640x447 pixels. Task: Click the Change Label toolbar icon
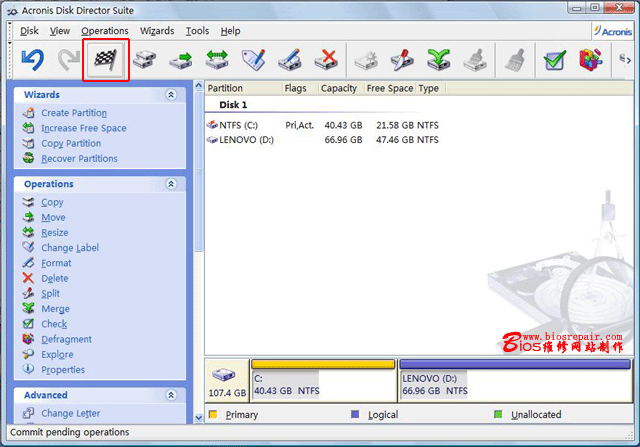pyautogui.click(x=253, y=60)
